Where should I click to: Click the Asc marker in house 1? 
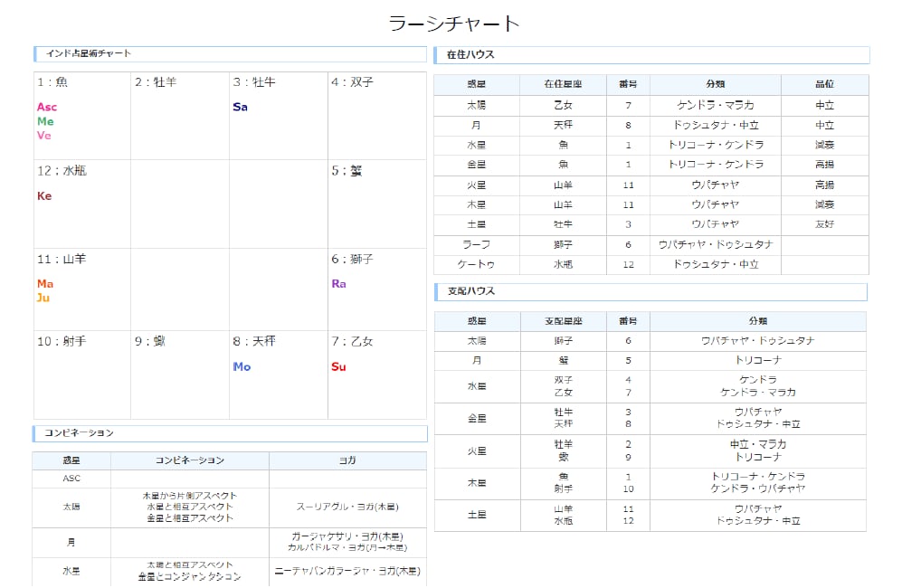pyautogui.click(x=47, y=107)
